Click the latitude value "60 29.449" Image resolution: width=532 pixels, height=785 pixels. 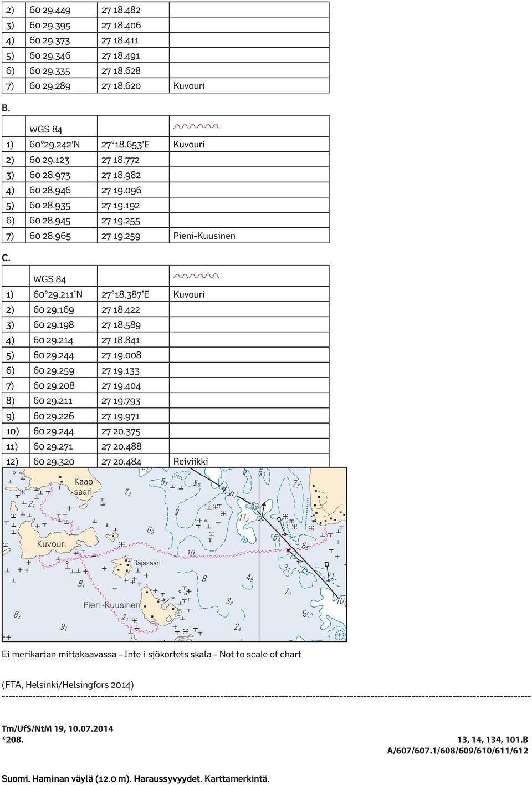(50, 10)
